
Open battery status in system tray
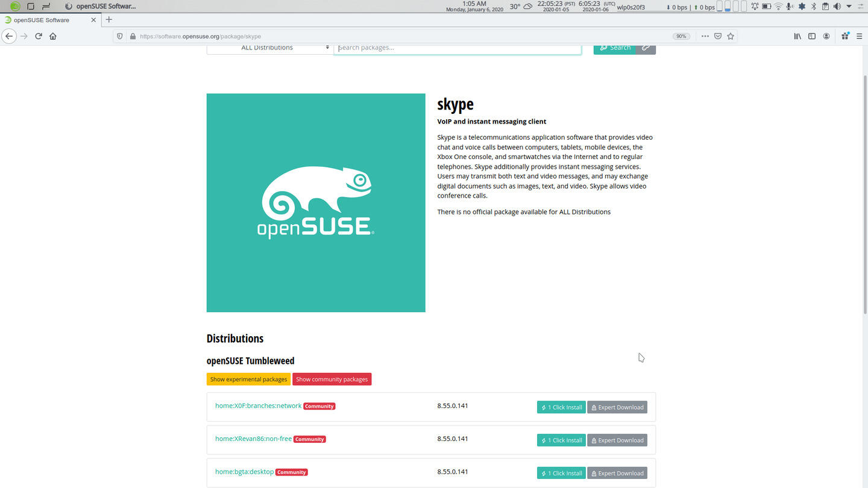click(x=766, y=7)
